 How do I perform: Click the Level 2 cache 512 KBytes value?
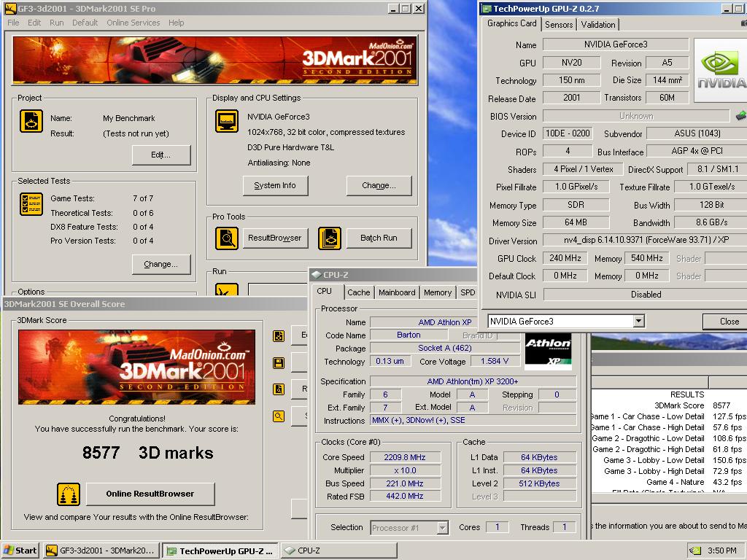pyautogui.click(x=539, y=483)
